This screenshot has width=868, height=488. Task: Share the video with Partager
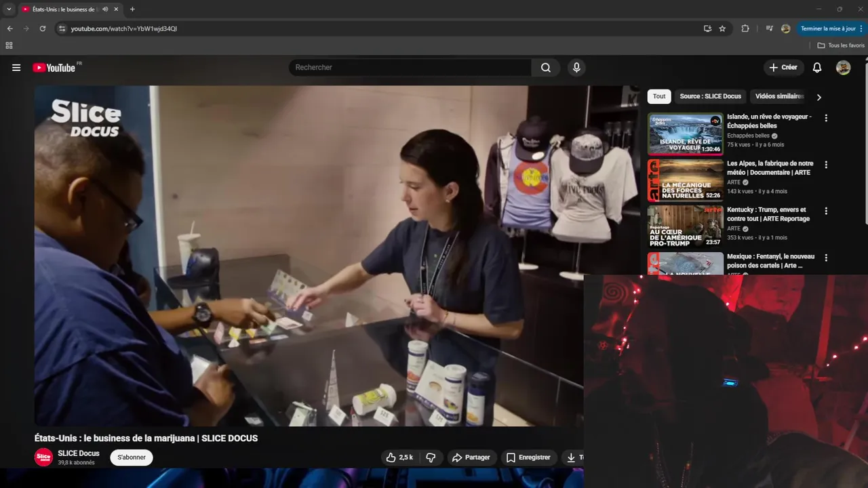[x=471, y=457]
